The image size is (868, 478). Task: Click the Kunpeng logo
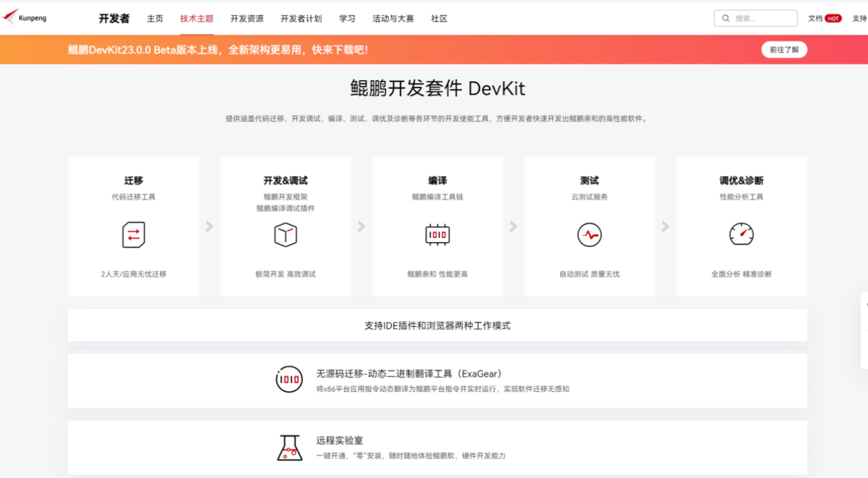pos(24,18)
